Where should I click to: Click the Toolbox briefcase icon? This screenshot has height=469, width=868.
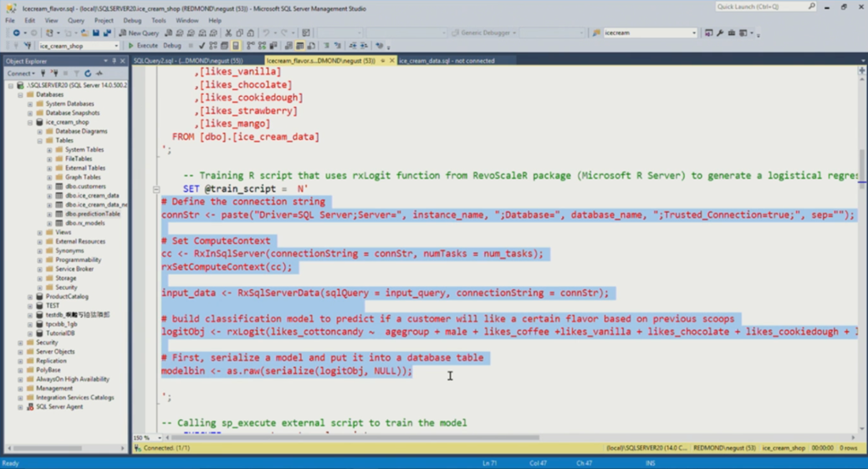click(x=732, y=33)
